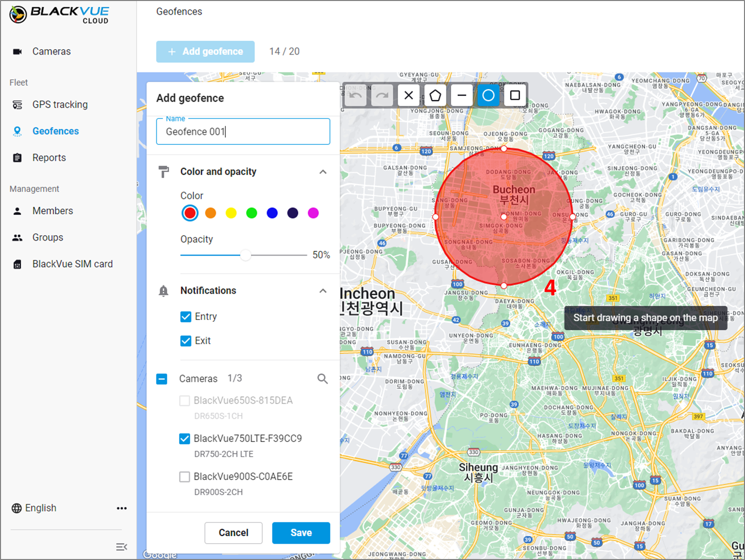Screen dimensions: 745x560
Task: Save the new geofence
Action: pyautogui.click(x=301, y=533)
